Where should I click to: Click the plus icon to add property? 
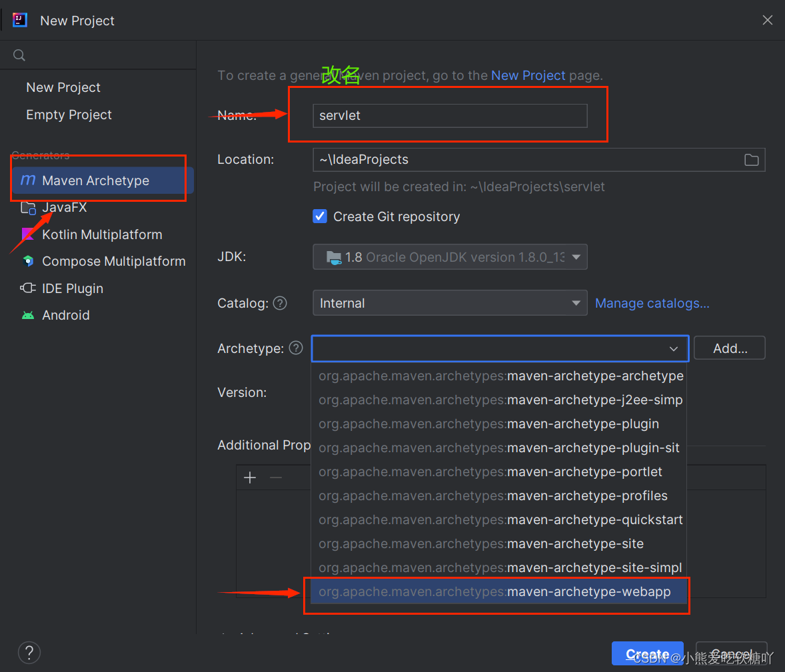250,478
